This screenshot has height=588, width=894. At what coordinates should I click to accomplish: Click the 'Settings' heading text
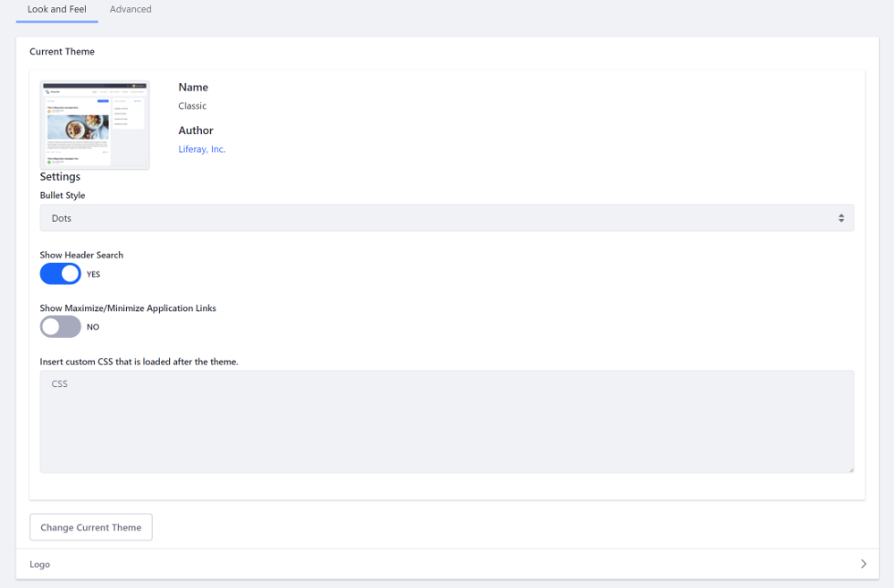[60, 177]
